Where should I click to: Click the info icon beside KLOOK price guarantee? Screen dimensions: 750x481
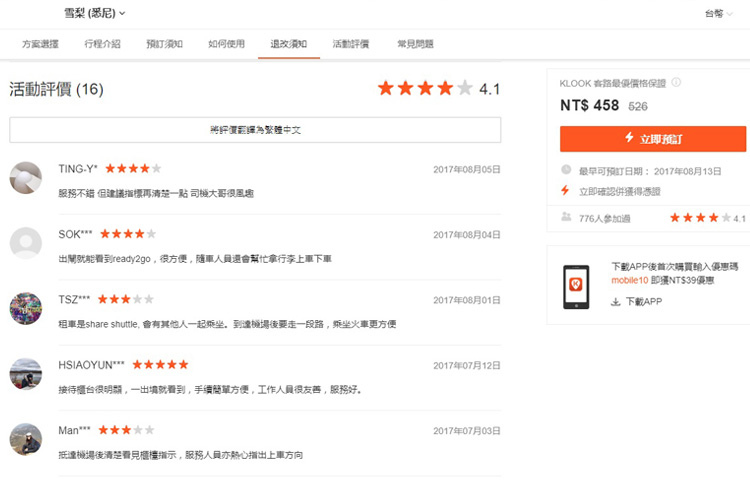pyautogui.click(x=676, y=82)
